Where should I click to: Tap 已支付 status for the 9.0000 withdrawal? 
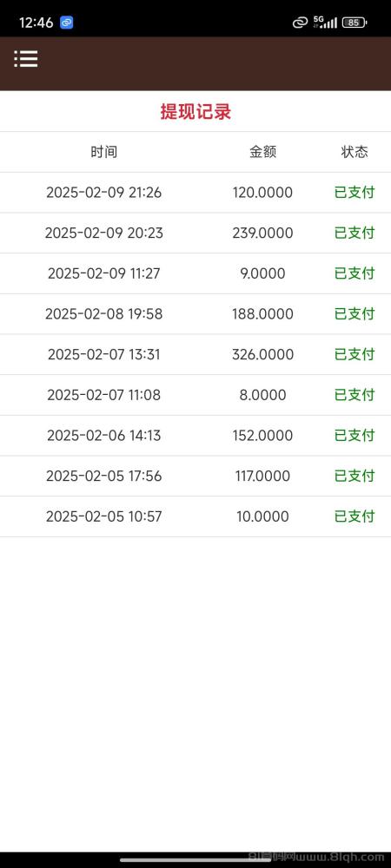pyautogui.click(x=355, y=273)
